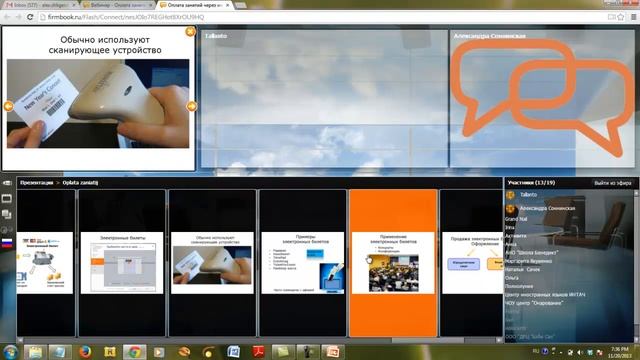Click Александра Сонинская's orange avatar icon
640x360 pixels.
tap(510, 209)
